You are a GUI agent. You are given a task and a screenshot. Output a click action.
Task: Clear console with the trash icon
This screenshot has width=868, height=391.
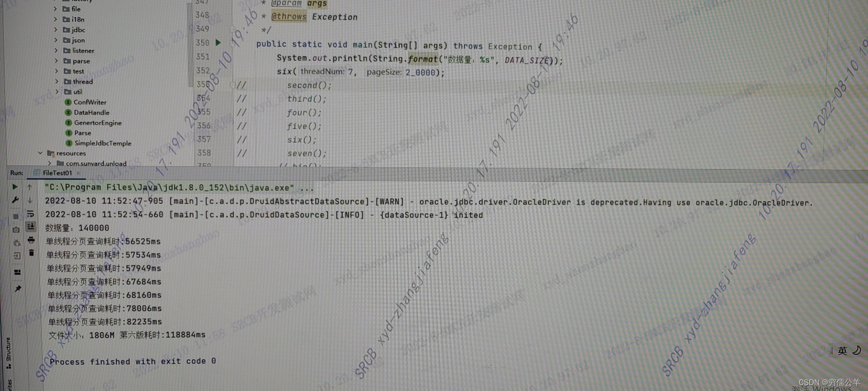31,253
